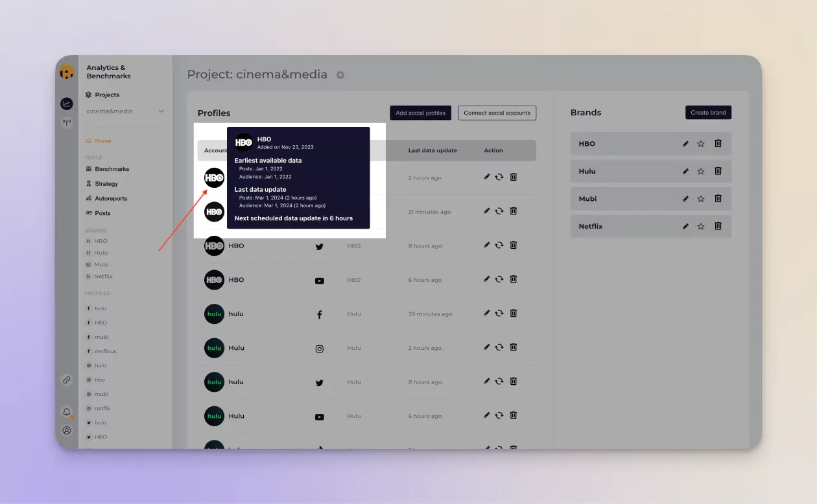Open Posts in the sidebar
Screen dimensions: 817x504
pyautogui.click(x=98, y=213)
